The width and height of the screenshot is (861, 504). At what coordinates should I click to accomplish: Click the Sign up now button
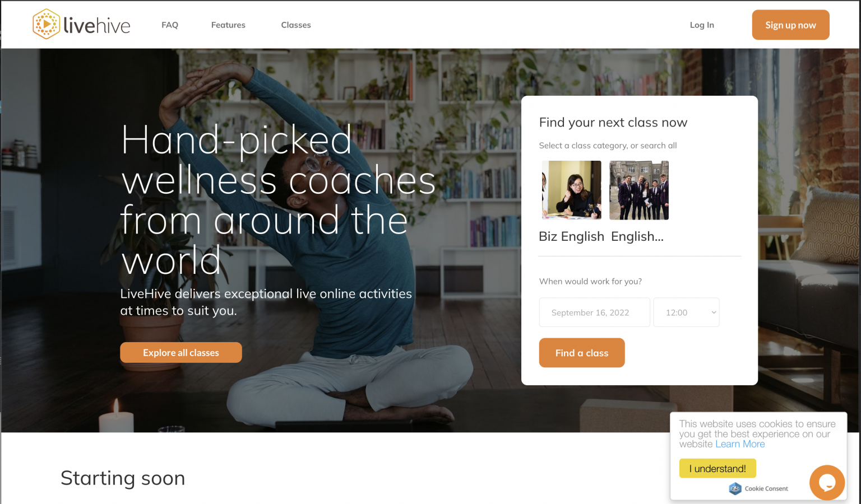790,25
